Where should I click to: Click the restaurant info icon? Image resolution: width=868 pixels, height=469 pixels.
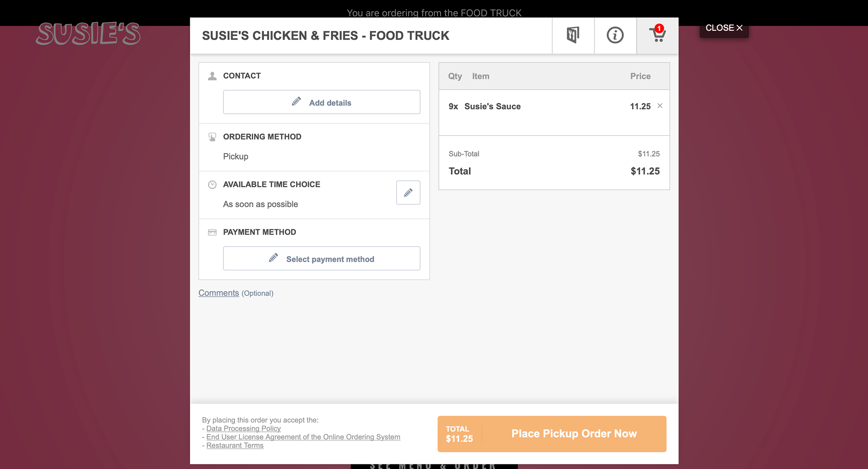click(615, 35)
